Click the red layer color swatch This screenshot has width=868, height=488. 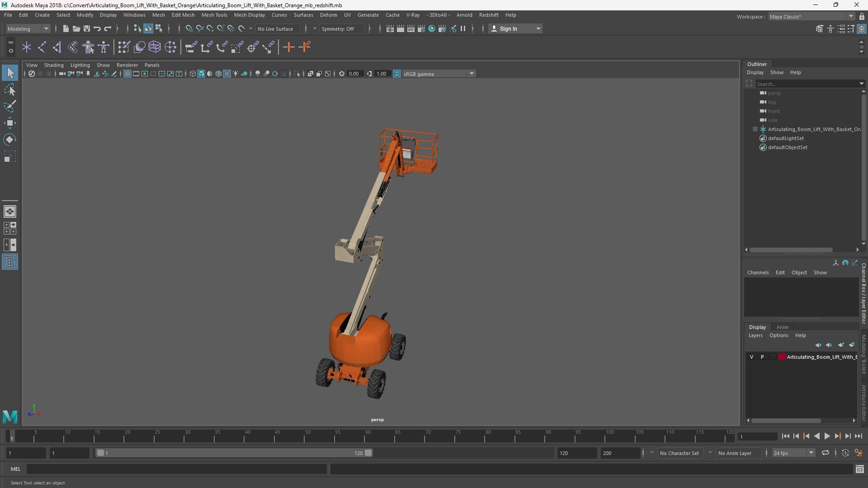pyautogui.click(x=782, y=357)
